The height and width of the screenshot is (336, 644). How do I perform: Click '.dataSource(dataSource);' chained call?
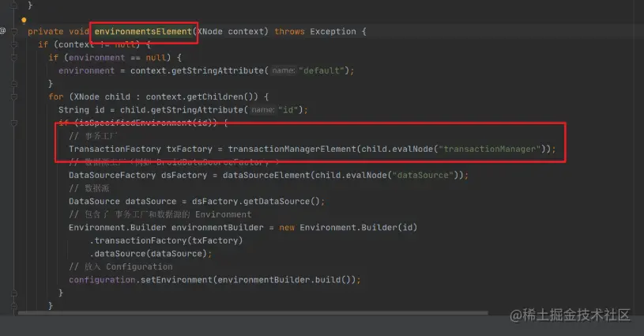pyautogui.click(x=151, y=254)
